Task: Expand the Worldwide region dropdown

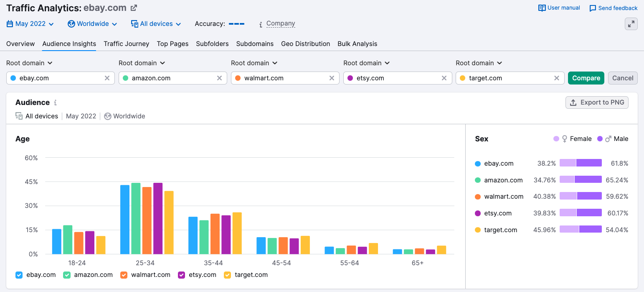Action: point(92,24)
